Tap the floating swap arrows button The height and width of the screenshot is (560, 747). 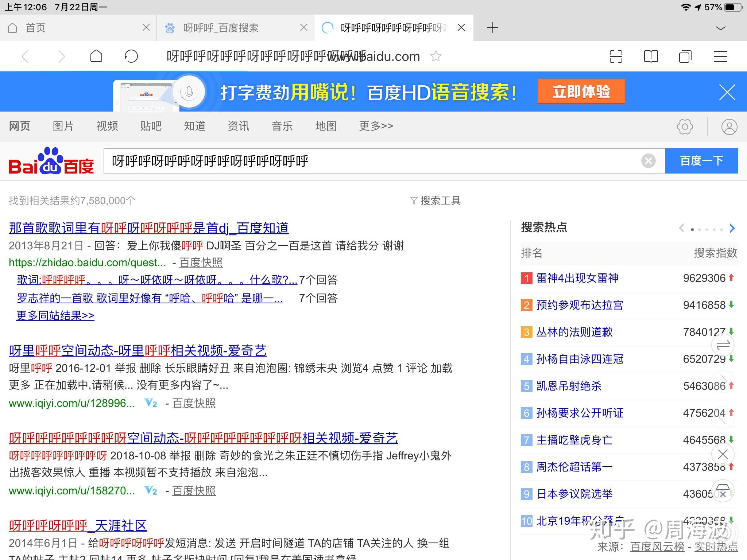[x=723, y=345]
